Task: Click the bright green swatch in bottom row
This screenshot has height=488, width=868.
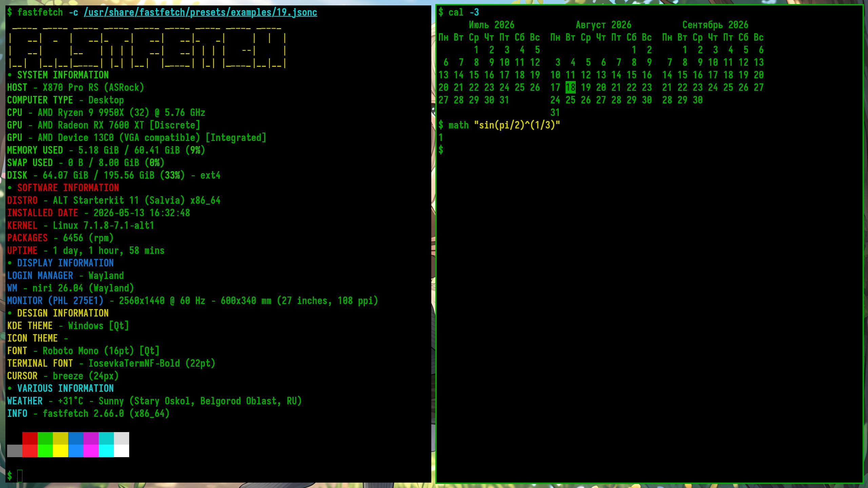Action: pos(45,451)
